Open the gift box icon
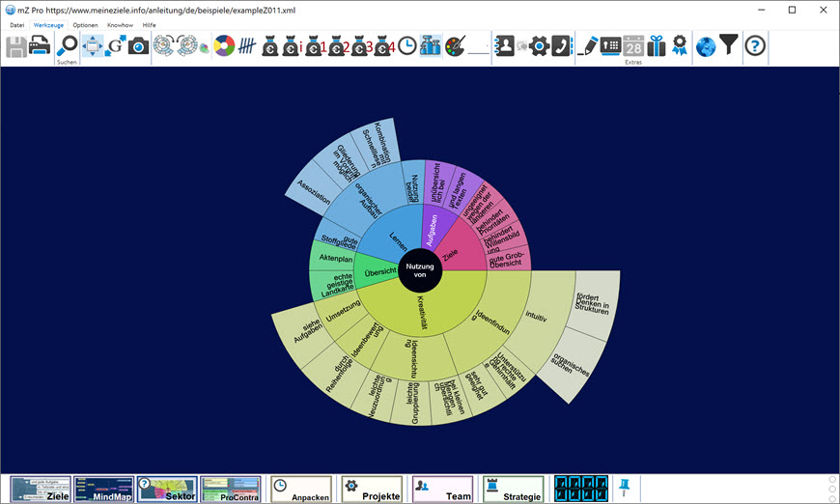This screenshot has width=840, height=504. click(657, 45)
